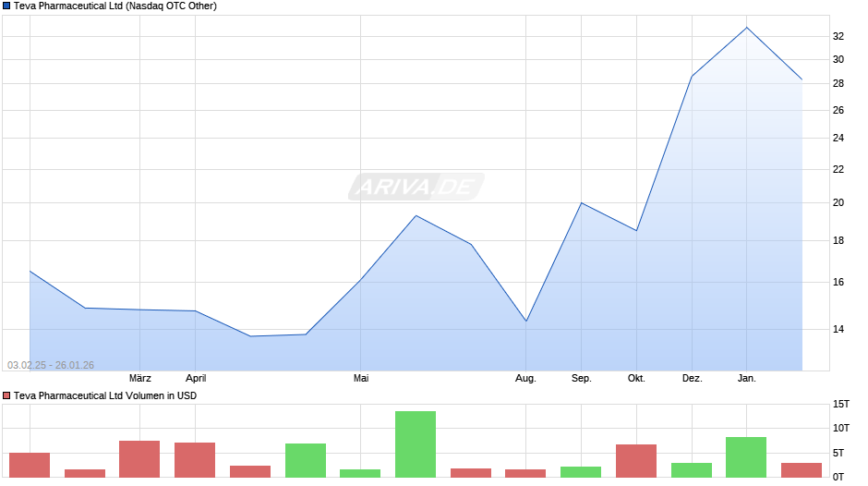
Task: Click the date range 03.02.25 - 26.01.26
Action: (51, 365)
